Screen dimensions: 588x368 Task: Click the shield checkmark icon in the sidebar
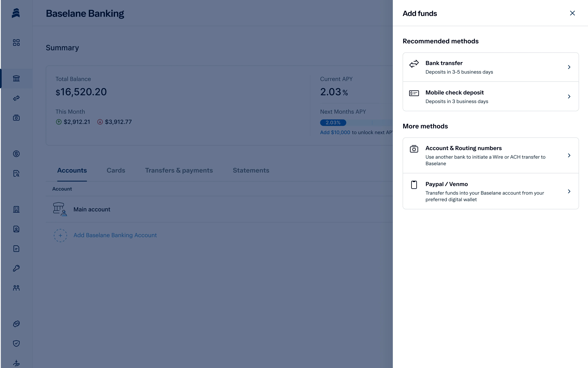(x=16, y=343)
